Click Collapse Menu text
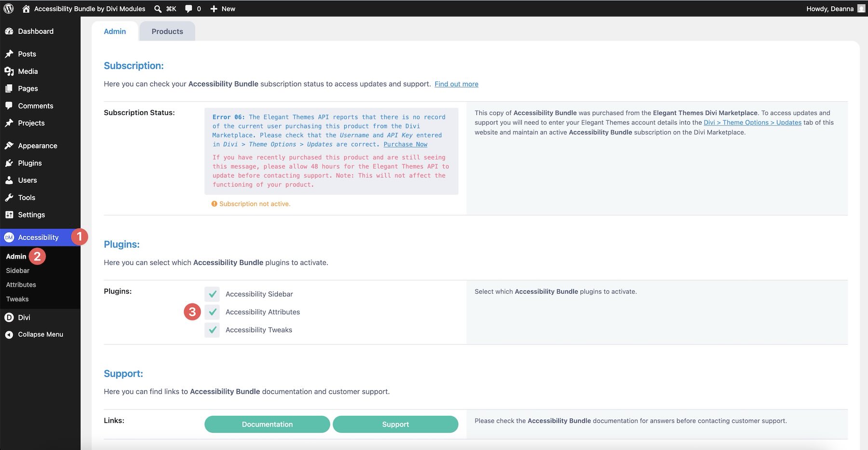The image size is (868, 450). (41, 335)
